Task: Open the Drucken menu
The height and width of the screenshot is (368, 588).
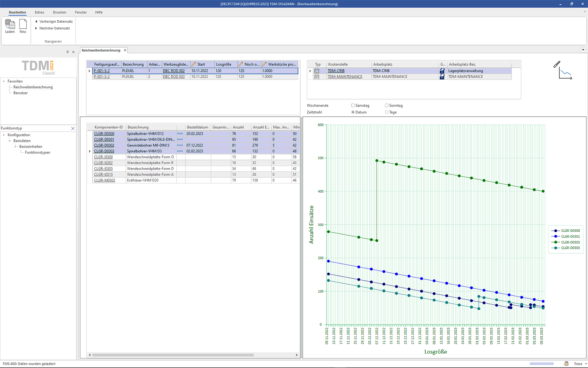Action: pyautogui.click(x=59, y=12)
